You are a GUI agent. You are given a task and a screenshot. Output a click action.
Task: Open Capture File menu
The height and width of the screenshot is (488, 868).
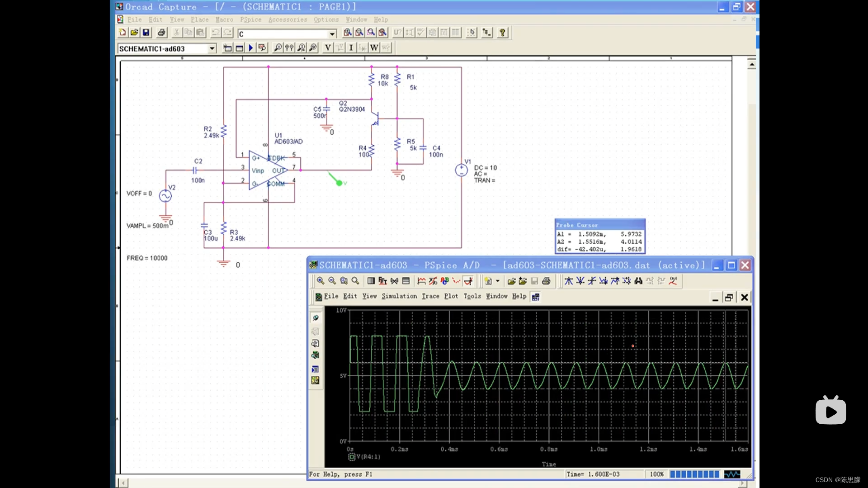pyautogui.click(x=135, y=19)
